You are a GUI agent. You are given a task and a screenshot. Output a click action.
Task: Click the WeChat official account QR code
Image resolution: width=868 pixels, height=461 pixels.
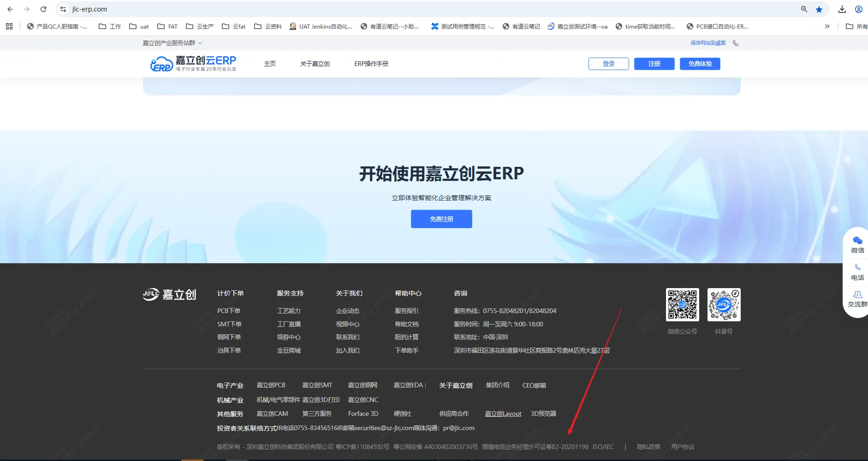(x=682, y=305)
